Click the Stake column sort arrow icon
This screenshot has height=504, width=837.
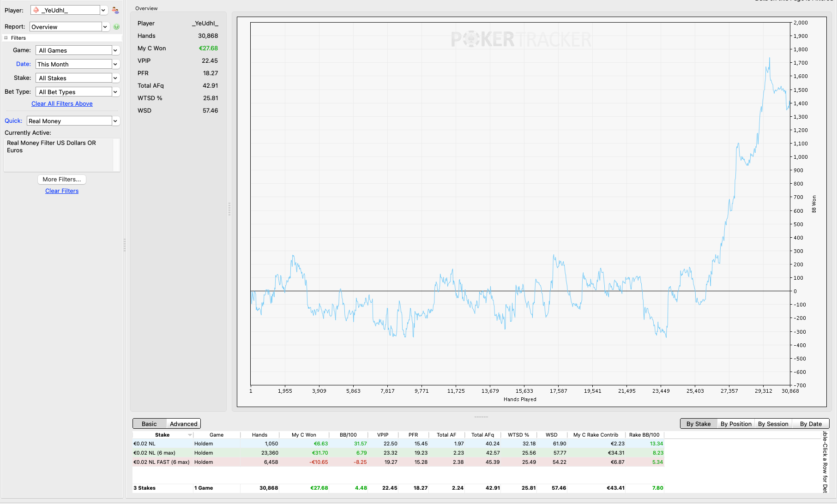[x=190, y=435]
